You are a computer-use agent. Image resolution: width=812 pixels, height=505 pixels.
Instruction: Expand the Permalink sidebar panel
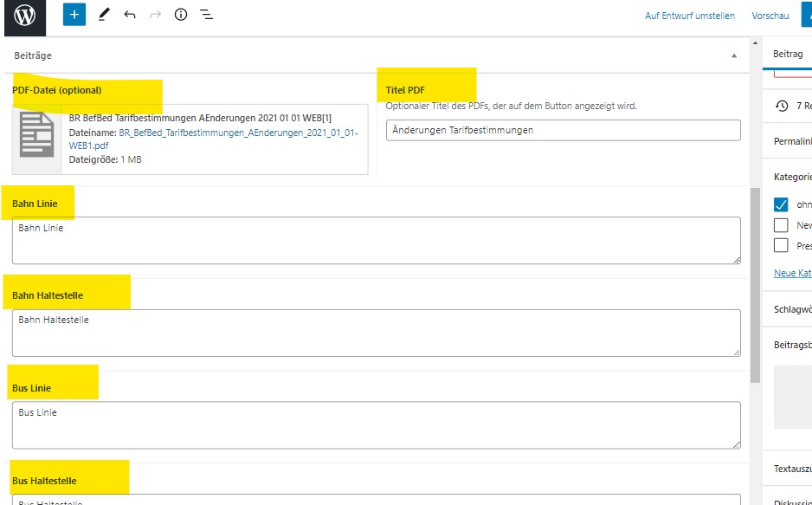(792, 140)
